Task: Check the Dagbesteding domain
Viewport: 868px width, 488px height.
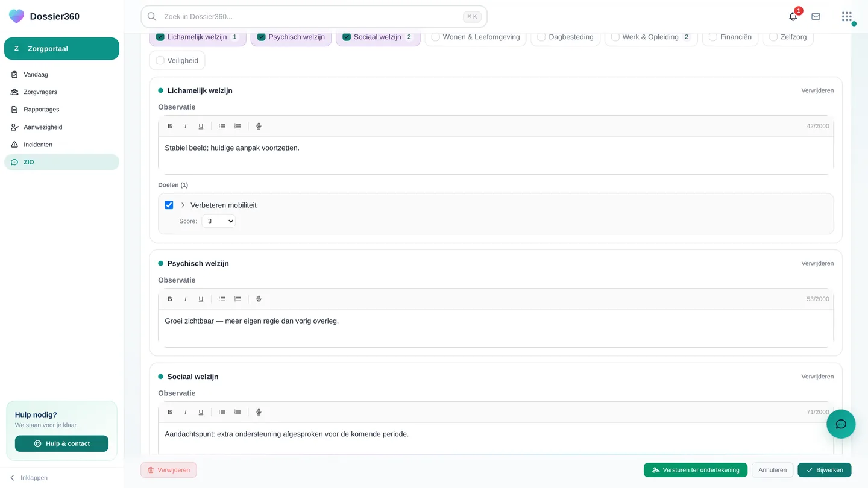Action: point(565,37)
